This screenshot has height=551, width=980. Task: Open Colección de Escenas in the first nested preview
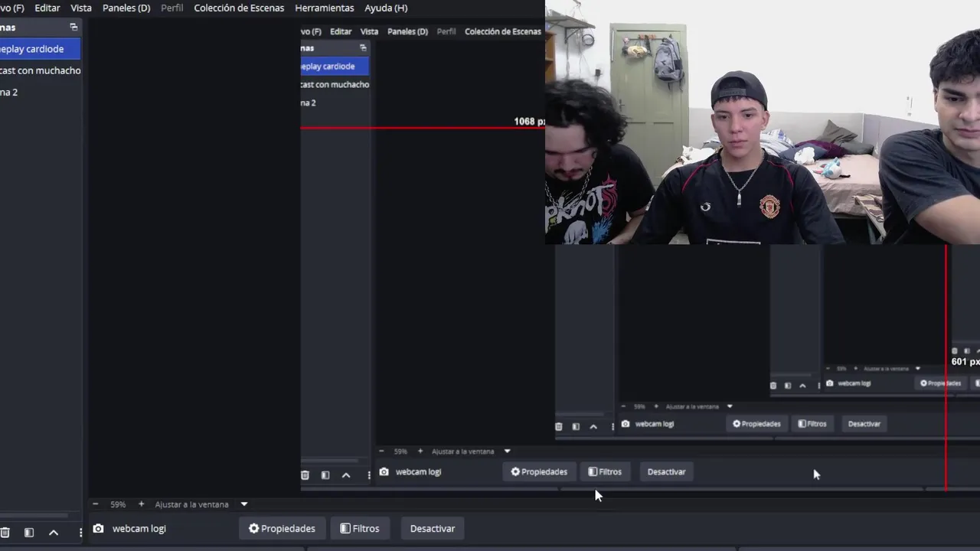[x=503, y=31]
